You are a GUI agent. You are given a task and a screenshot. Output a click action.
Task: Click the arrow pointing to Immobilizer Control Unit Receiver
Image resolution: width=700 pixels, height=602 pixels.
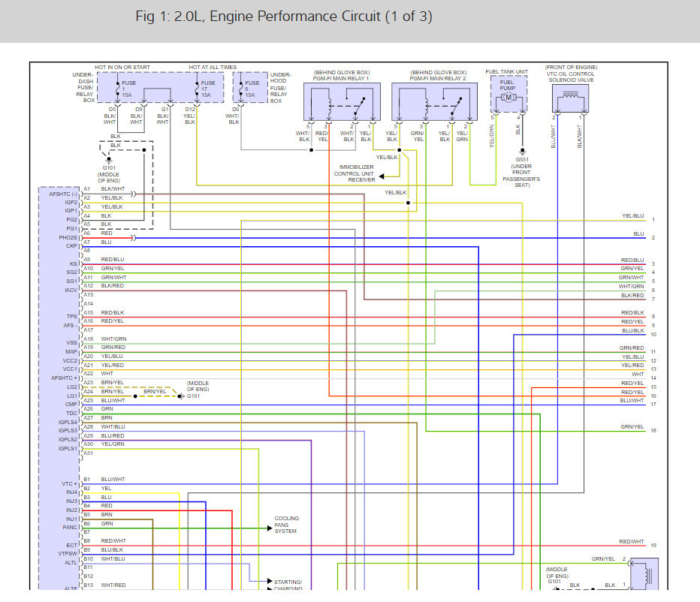pyautogui.click(x=382, y=176)
